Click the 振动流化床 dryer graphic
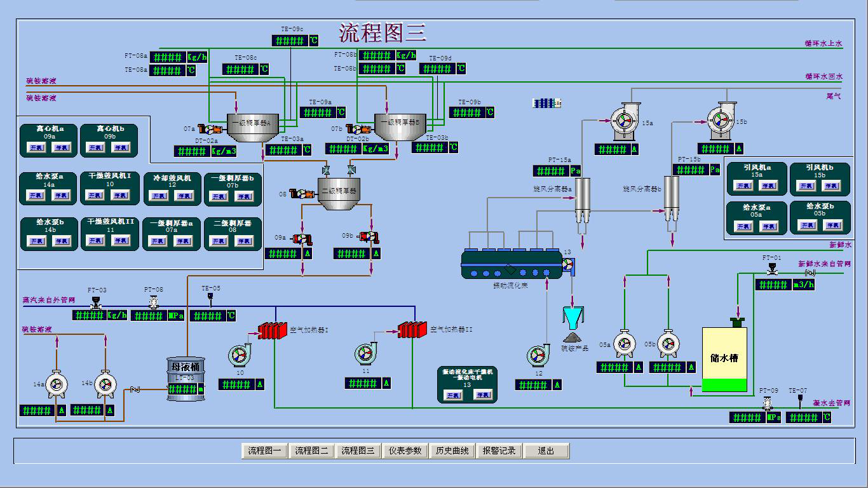This screenshot has width=868, height=488. coord(512,264)
